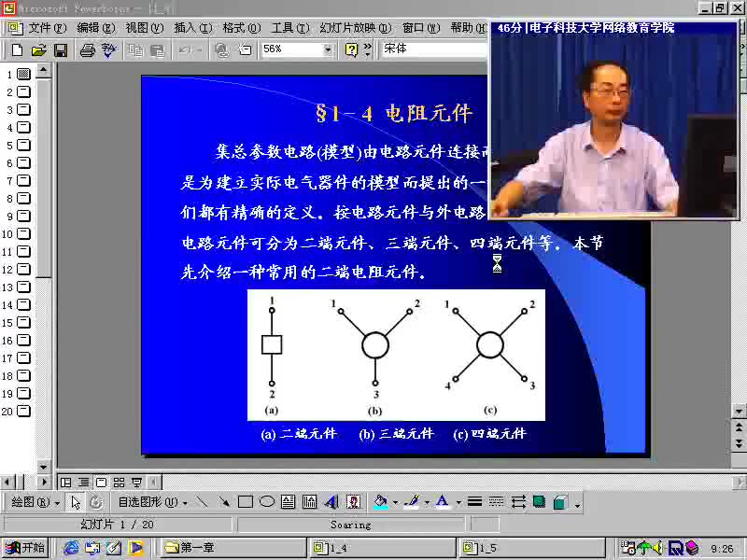The width and height of the screenshot is (747, 560).
Task: Open the 文件(F) menu
Action: pos(48,28)
